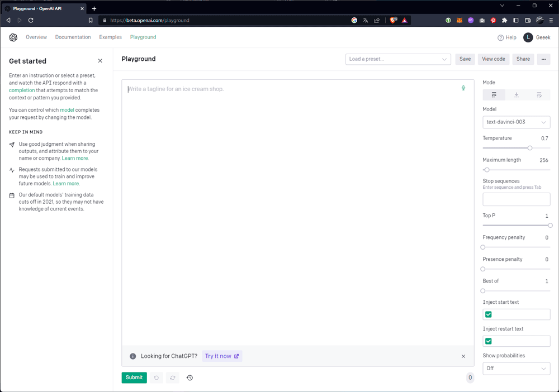Screen dimensions: 559x392
Task: Dismiss the Looking for ChatGPT banner
Action: (x=463, y=356)
